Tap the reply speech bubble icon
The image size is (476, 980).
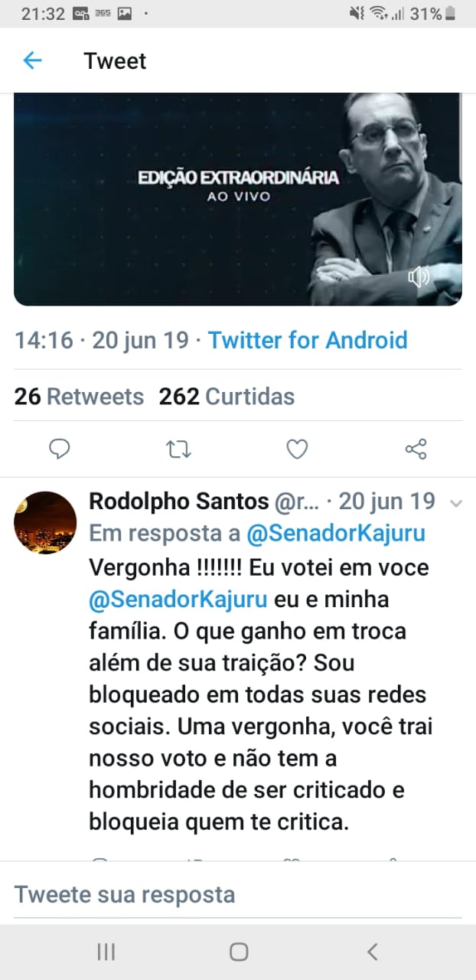point(59,449)
